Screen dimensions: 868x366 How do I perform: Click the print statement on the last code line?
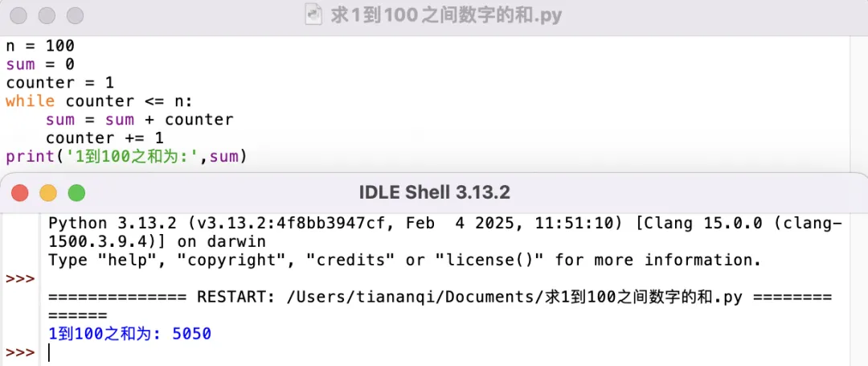(x=125, y=157)
